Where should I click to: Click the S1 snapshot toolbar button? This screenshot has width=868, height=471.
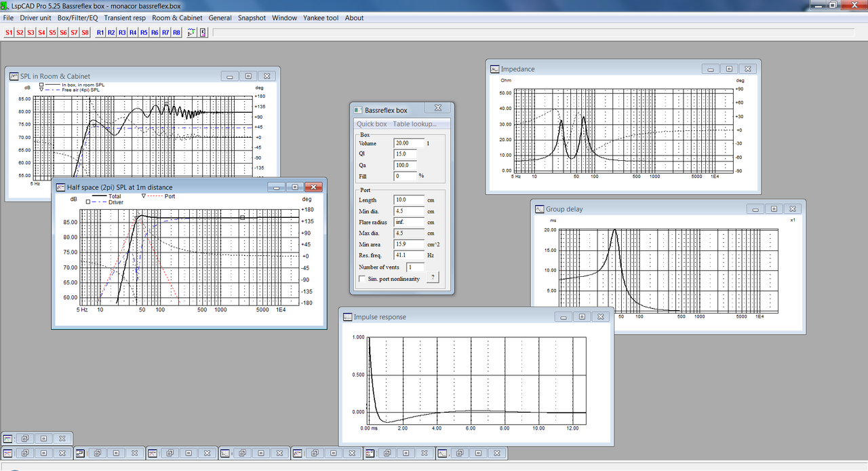click(x=9, y=32)
